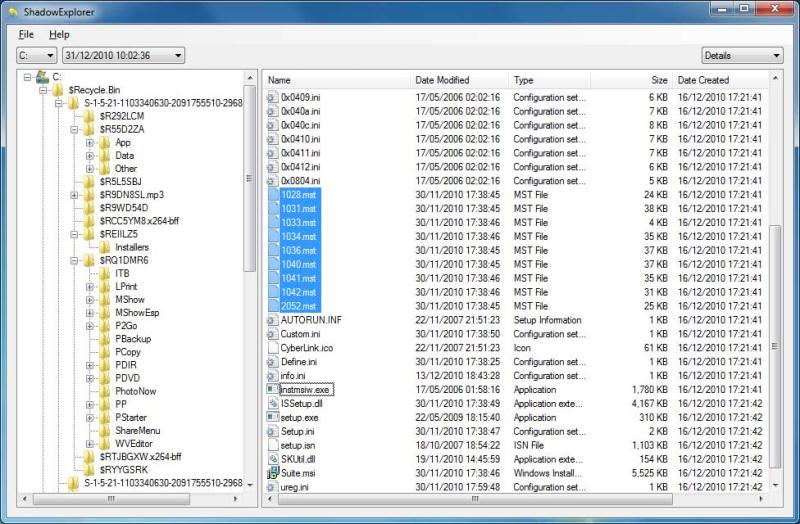Sort list by Type column header

tap(549, 80)
